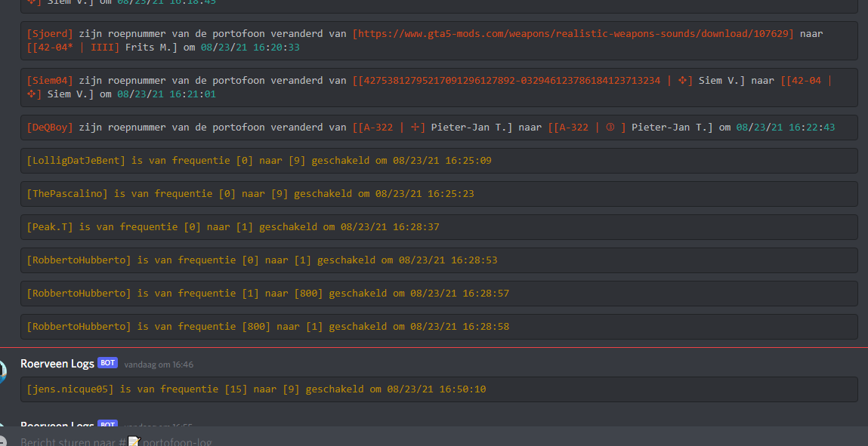Click the [Sjoerd] name in the callsign log
The height and width of the screenshot is (446, 868).
tap(50, 34)
